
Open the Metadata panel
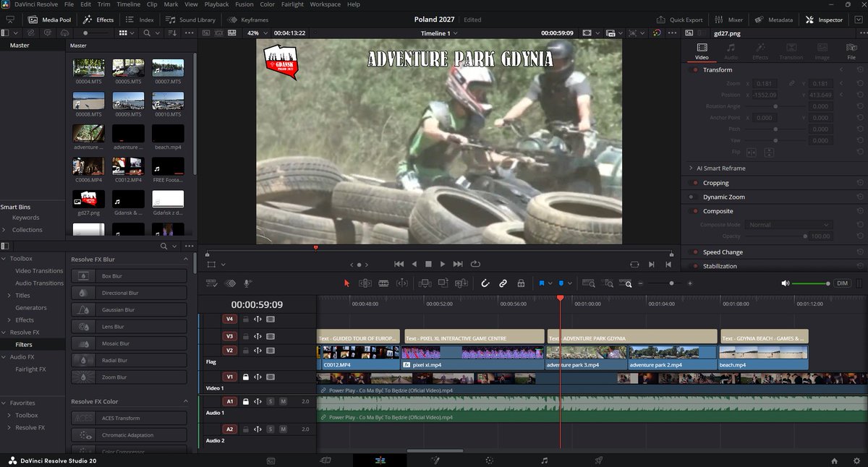(x=775, y=20)
